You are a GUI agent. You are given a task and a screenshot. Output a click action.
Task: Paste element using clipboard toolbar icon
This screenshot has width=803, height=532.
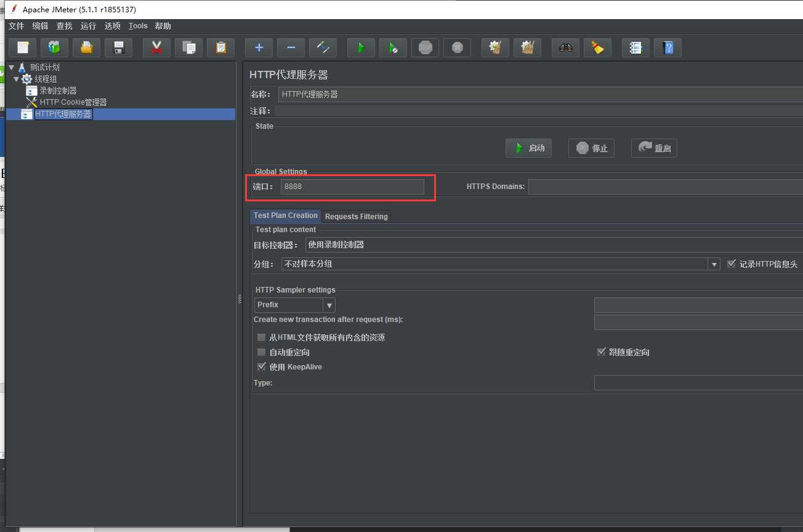pyautogui.click(x=221, y=47)
